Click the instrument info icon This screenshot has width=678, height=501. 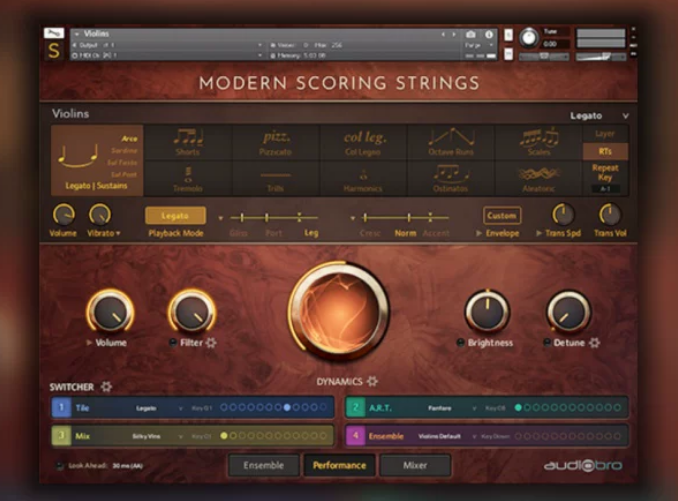pyautogui.click(x=489, y=34)
